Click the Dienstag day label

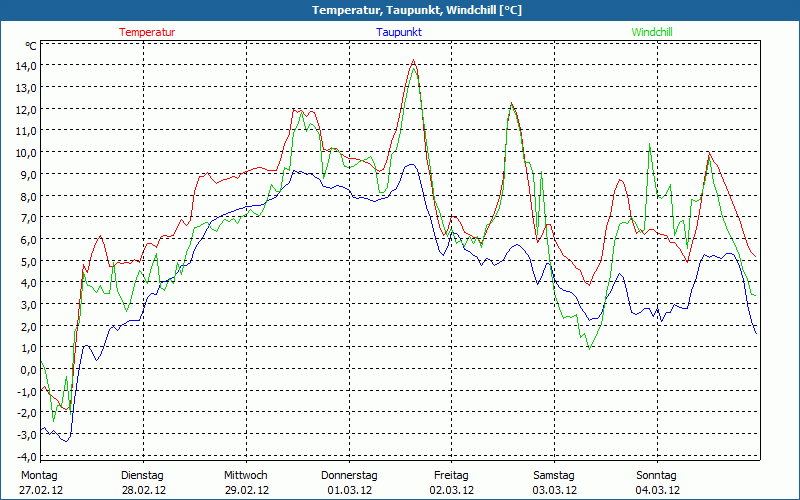coord(142,476)
